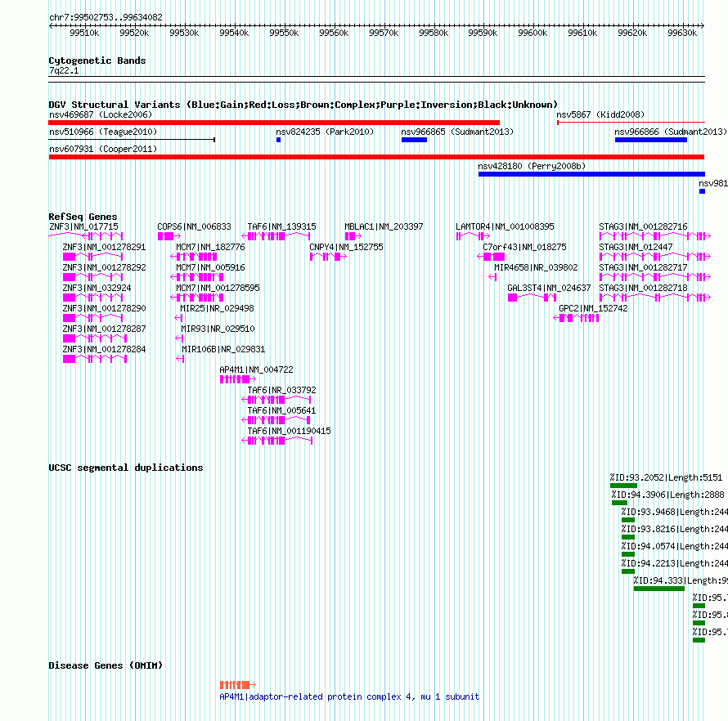Image resolution: width=728 pixels, height=721 pixels.
Task: Click the MIR93|NR_029510 microRNA glyph
Action: pos(180,338)
